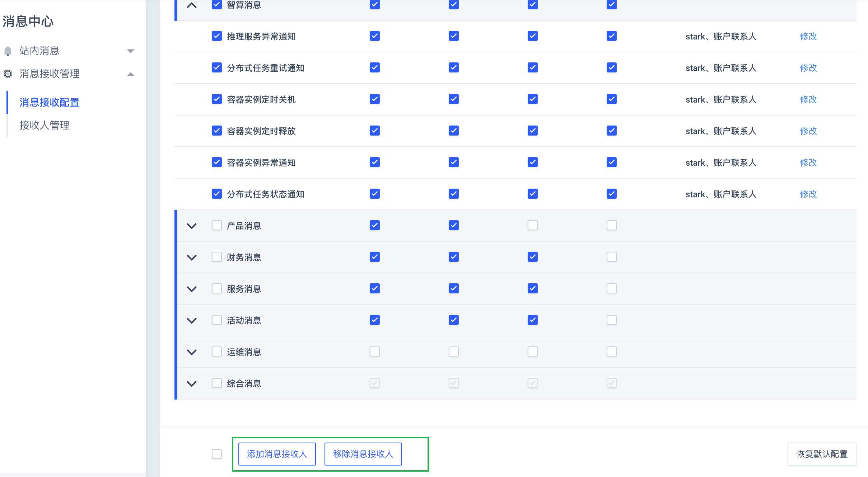Click the 添加消息接收人 button
Screen dimensions: 868x477
(277, 454)
